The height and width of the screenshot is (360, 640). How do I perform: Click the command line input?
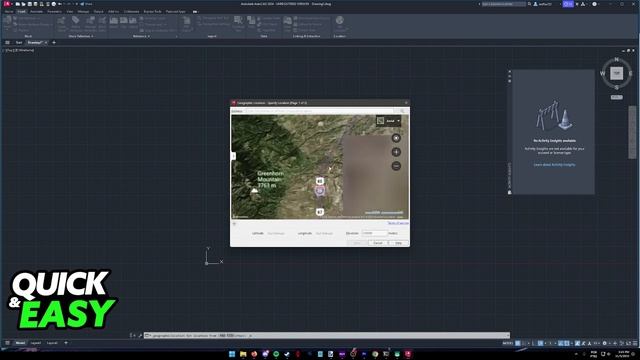pyautogui.click(x=327, y=336)
